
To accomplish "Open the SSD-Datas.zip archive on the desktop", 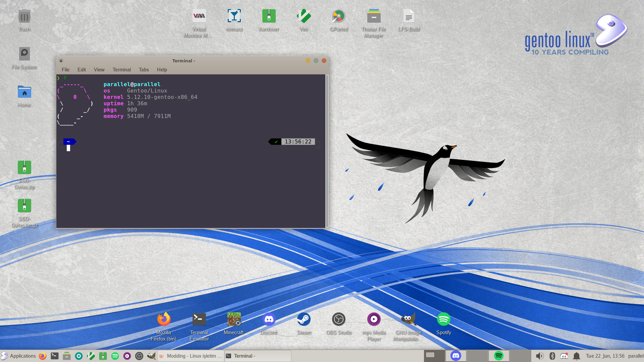I will [24, 168].
